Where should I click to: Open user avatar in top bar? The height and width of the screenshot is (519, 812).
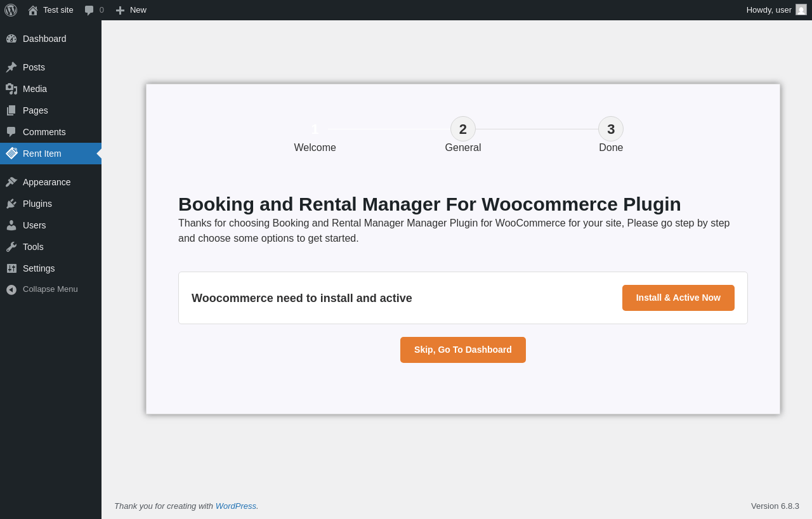click(x=801, y=10)
